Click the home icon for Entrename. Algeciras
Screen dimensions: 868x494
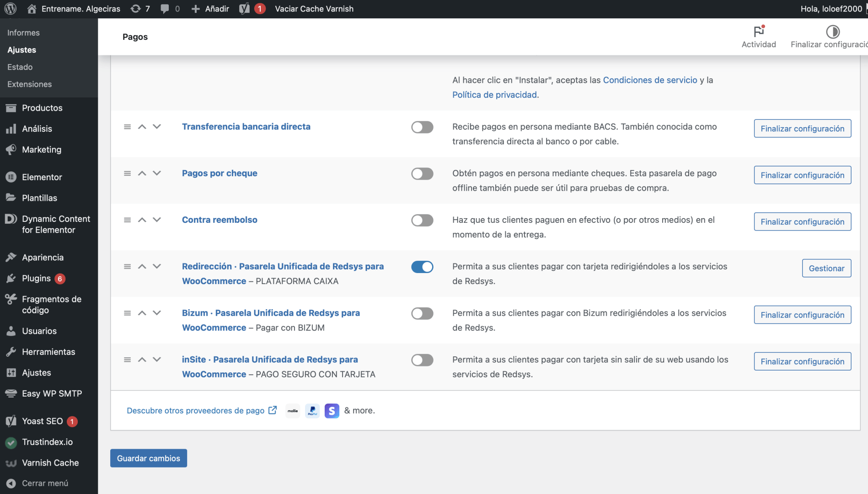pos(32,9)
